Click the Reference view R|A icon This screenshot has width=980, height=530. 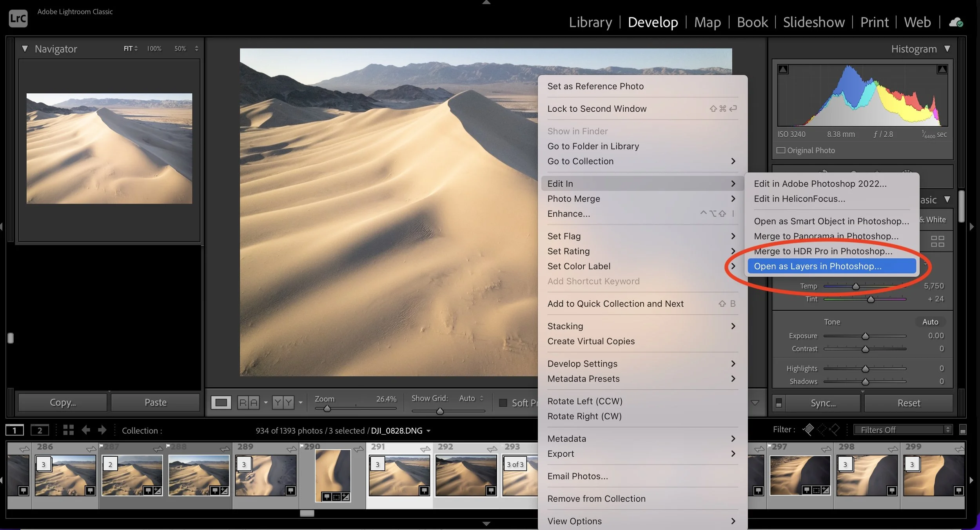click(x=248, y=403)
